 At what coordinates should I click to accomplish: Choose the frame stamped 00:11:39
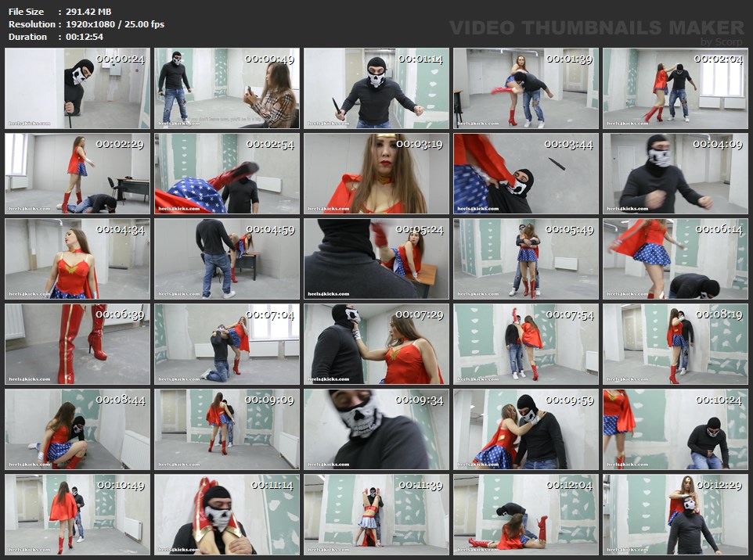376,515
